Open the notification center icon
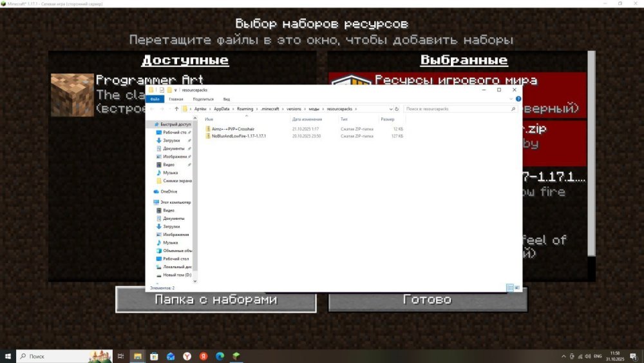The width and height of the screenshot is (644, 363). [633, 356]
